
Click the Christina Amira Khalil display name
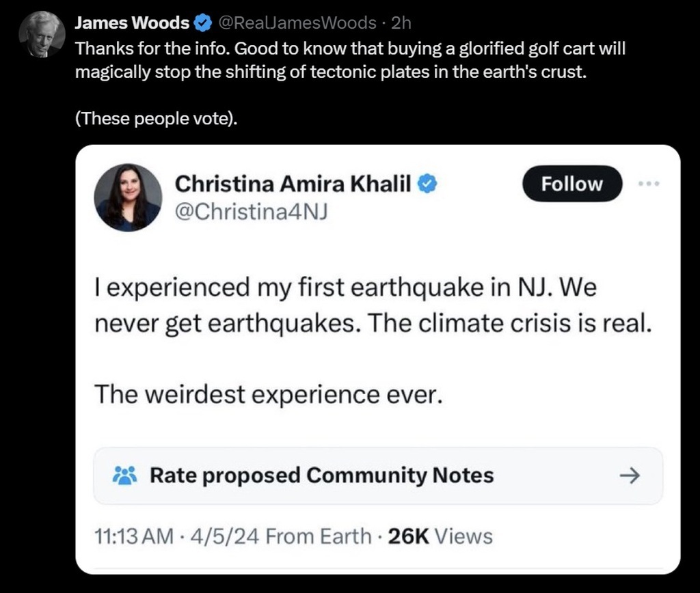coord(293,183)
